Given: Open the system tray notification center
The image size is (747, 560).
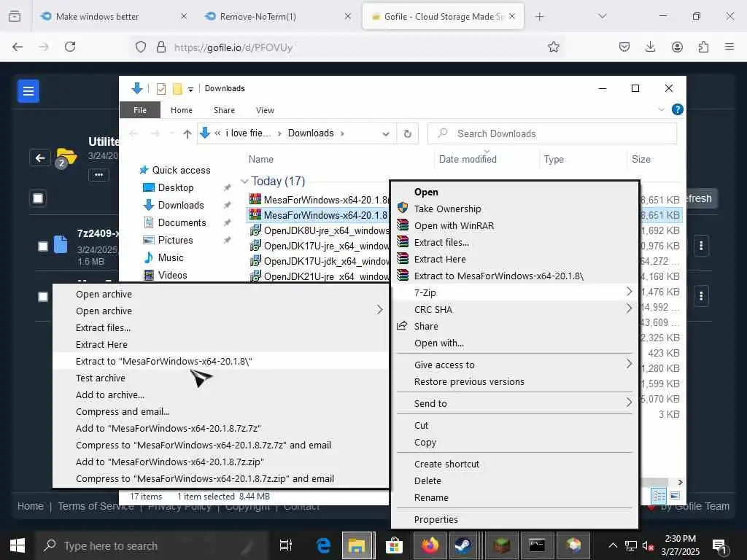Looking at the screenshot, I should 719,545.
